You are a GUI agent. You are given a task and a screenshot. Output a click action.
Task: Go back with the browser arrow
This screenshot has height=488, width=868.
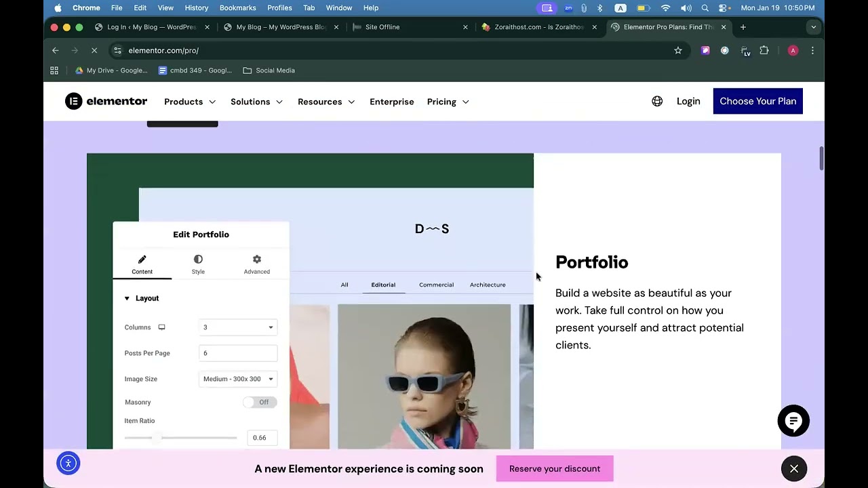pyautogui.click(x=56, y=50)
